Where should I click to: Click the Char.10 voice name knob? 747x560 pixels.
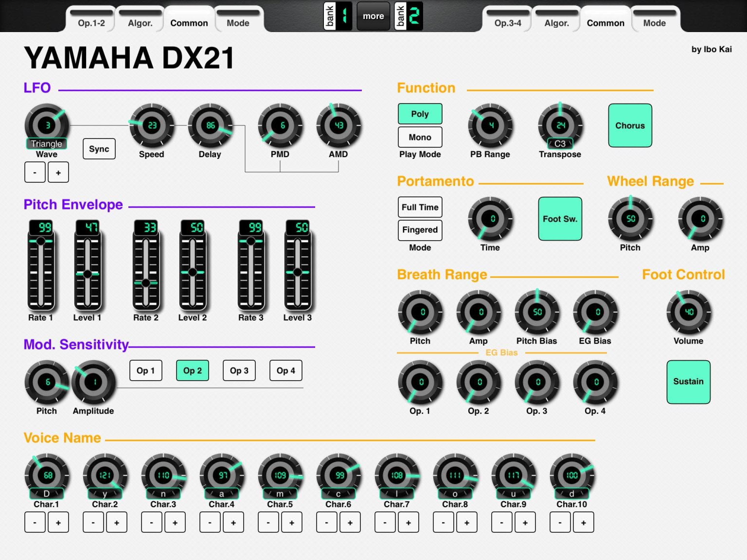[572, 475]
